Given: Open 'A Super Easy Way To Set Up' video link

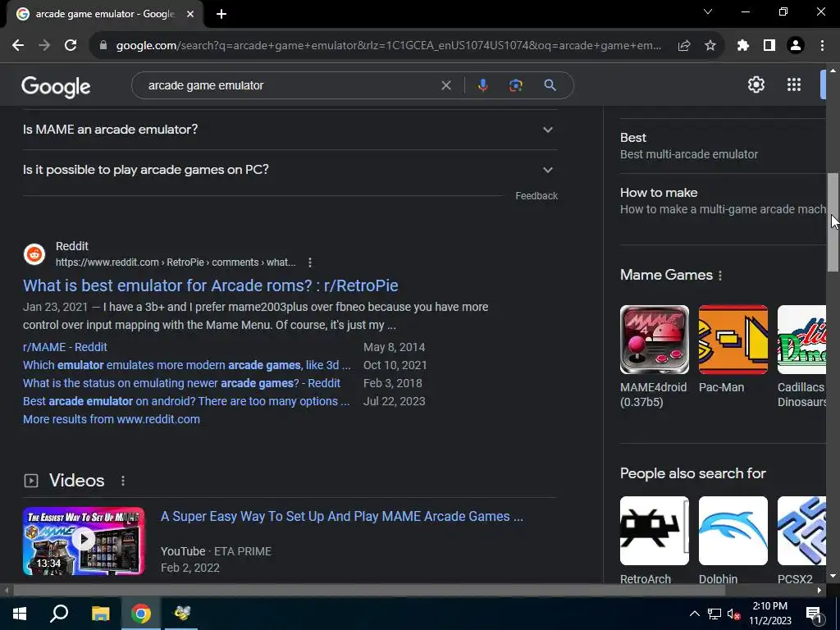Looking at the screenshot, I should (x=342, y=517).
